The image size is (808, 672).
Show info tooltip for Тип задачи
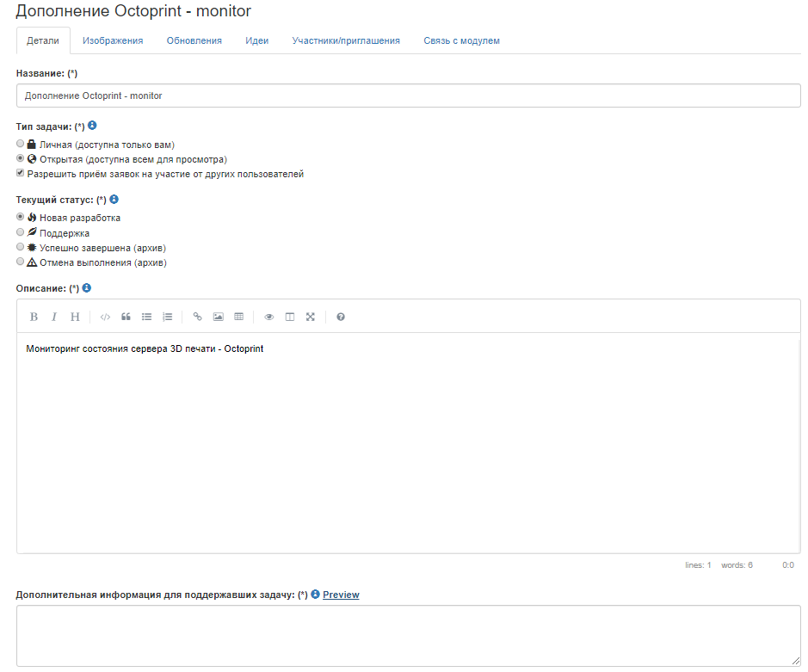[92, 126]
